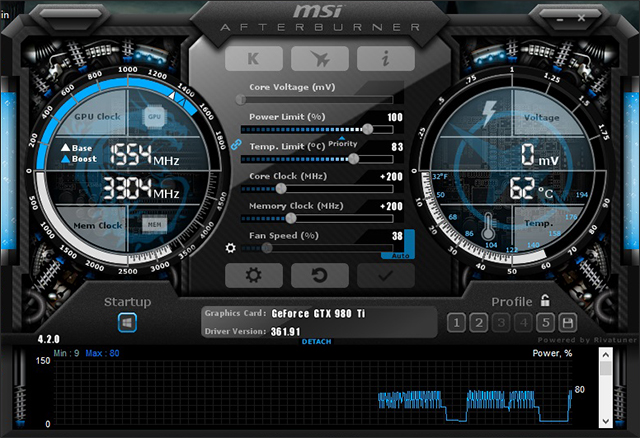
Task: Save profile using the floppy disk icon
Action: 568,323
